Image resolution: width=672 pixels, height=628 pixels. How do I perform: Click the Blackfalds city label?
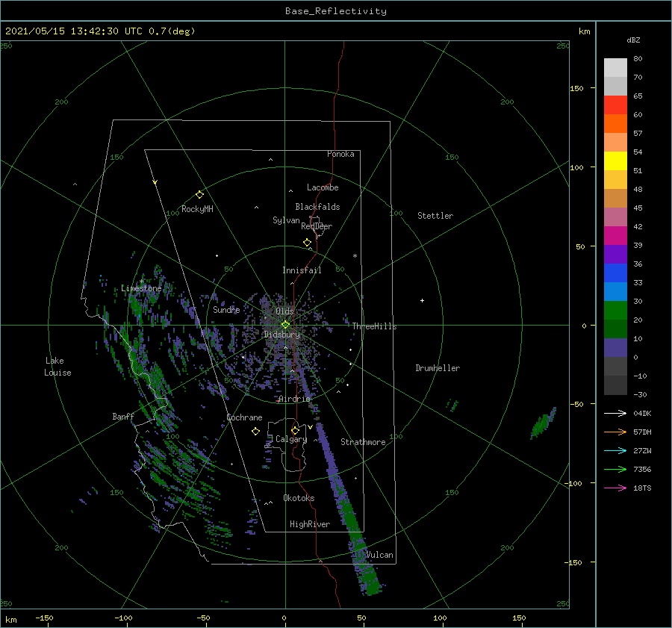click(x=317, y=207)
